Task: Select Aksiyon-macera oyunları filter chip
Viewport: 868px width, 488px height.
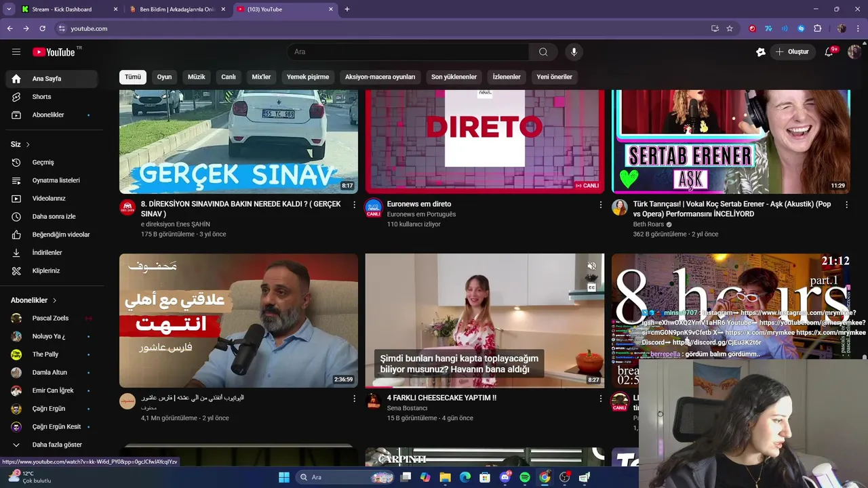Action: click(380, 77)
